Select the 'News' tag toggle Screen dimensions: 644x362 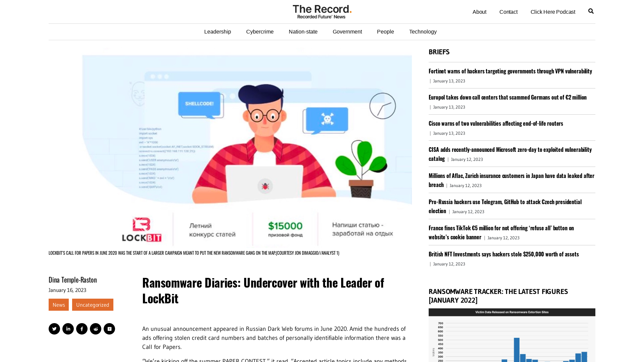(58, 305)
